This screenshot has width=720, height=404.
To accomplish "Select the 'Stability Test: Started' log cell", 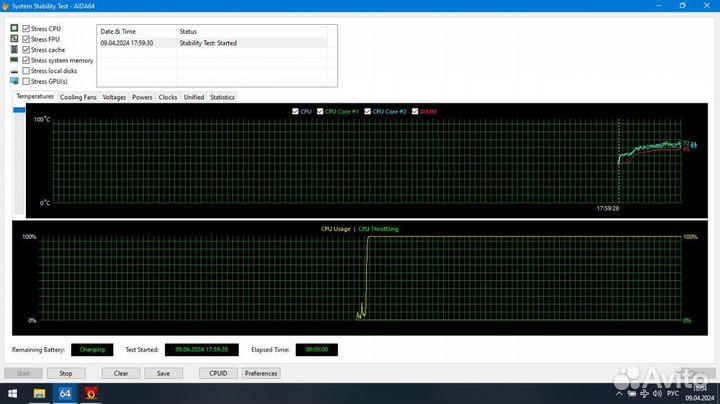I will coord(208,43).
